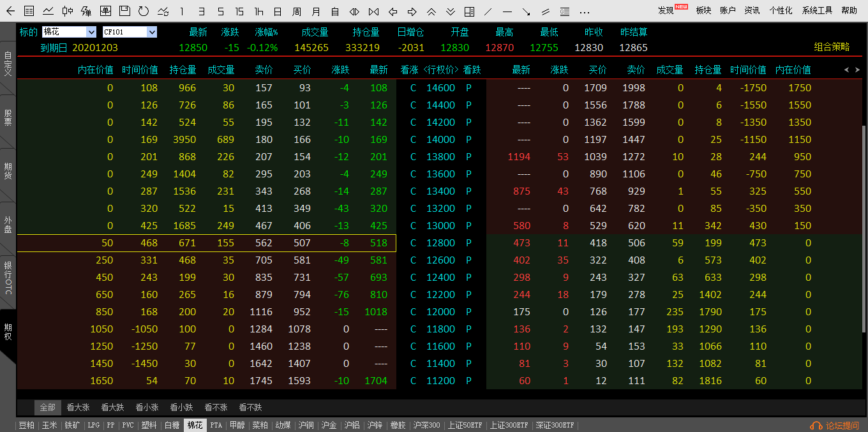Switch to the 白糖 bottom tab
868x432 pixels.
[172, 425]
